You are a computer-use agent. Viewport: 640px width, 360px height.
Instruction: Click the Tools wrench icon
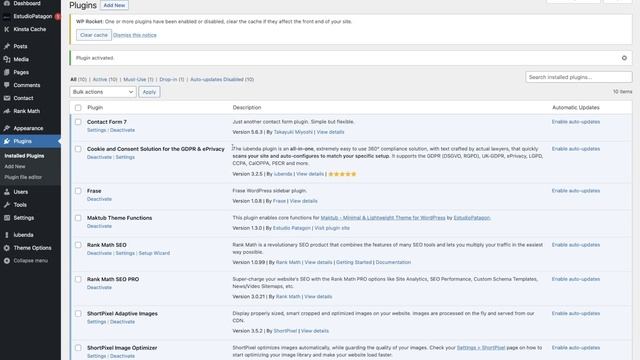(x=7, y=205)
